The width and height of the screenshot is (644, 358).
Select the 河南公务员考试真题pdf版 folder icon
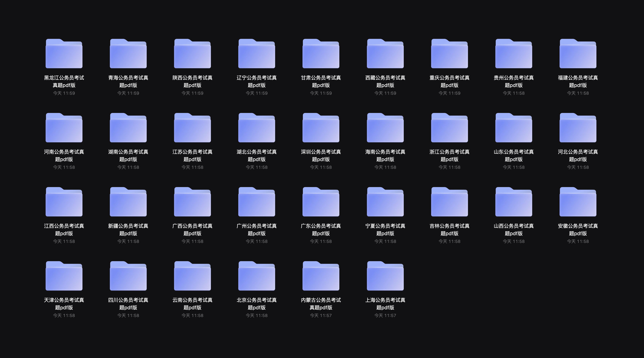[x=64, y=128]
